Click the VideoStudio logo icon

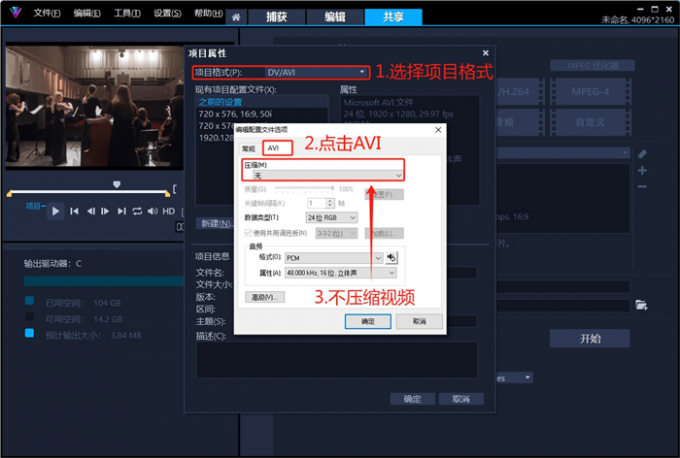pyautogui.click(x=16, y=12)
